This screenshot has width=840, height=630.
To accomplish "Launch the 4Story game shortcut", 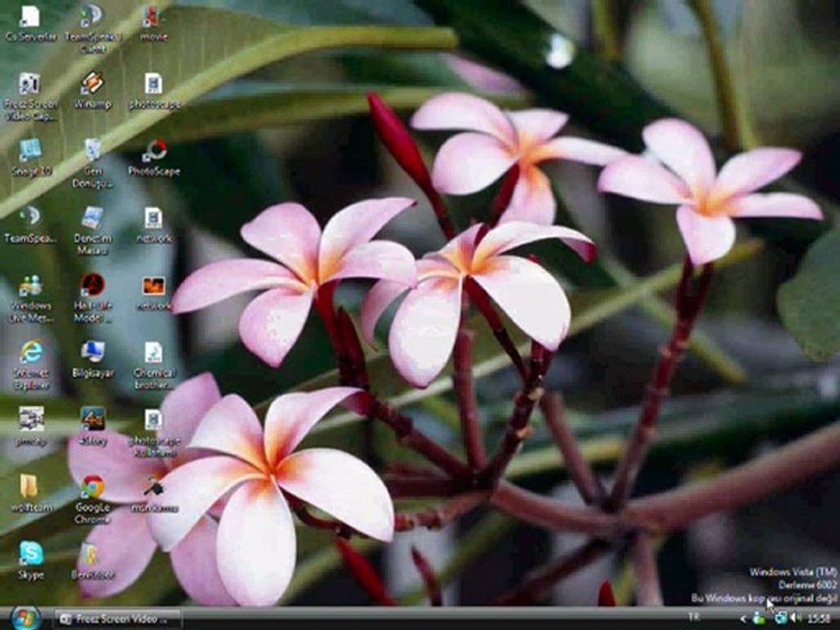I will [x=92, y=426].
